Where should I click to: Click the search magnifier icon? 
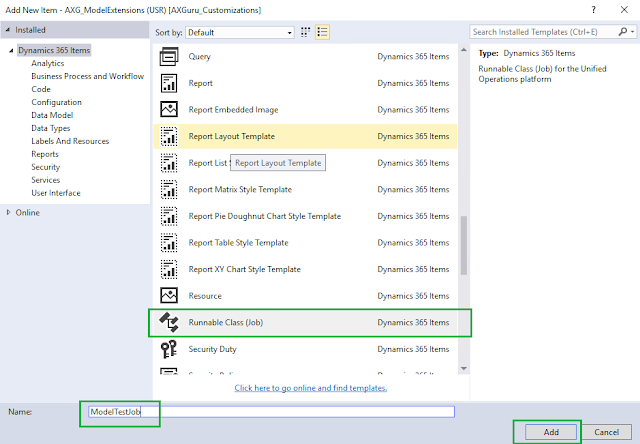coord(622,31)
